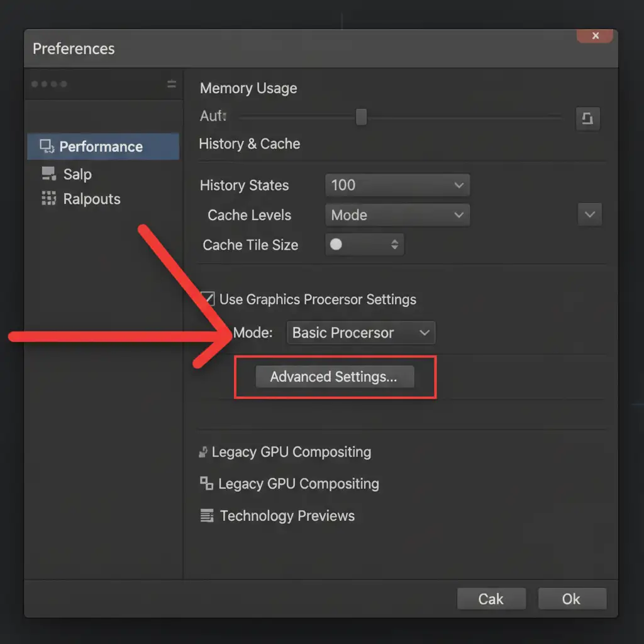This screenshot has height=644, width=644.
Task: Select the Salp category in sidebar
Action: pos(77,174)
